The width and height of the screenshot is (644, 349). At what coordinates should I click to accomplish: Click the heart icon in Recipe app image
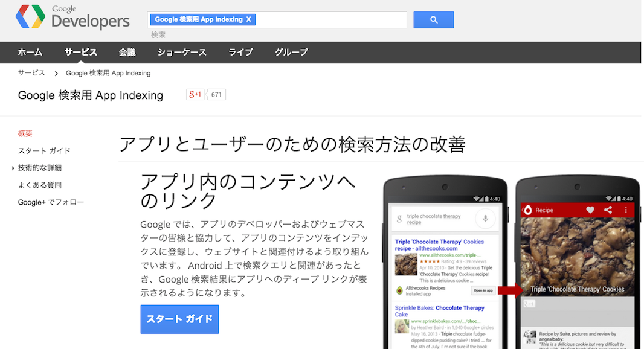point(590,210)
